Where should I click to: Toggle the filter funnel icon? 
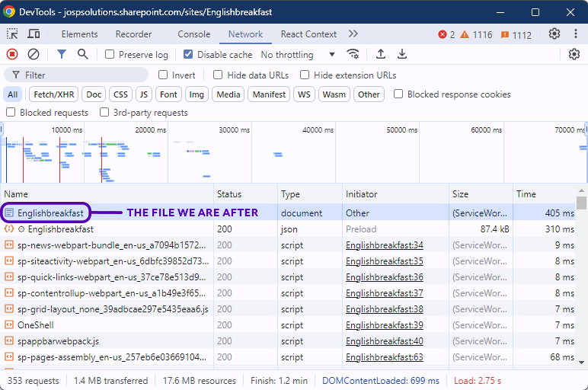(62, 54)
